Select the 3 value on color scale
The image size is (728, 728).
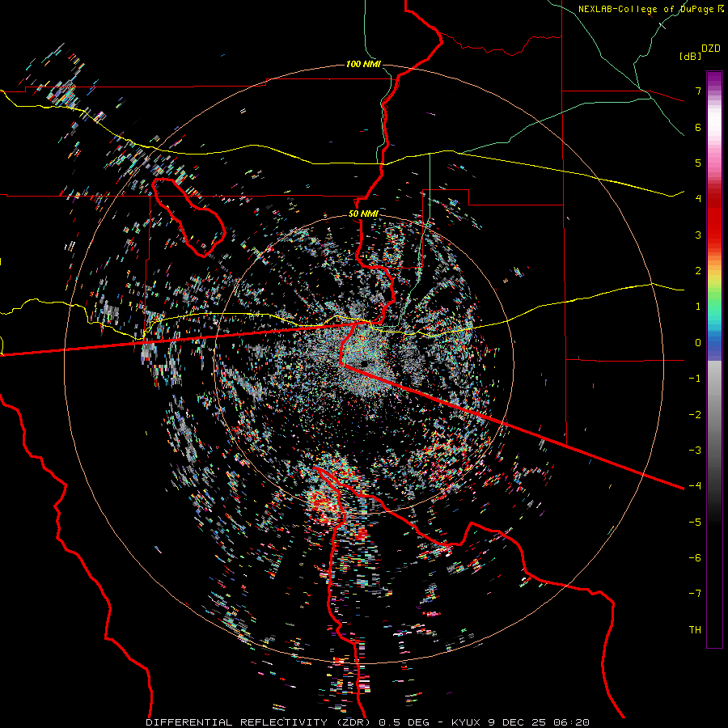pyautogui.click(x=698, y=235)
